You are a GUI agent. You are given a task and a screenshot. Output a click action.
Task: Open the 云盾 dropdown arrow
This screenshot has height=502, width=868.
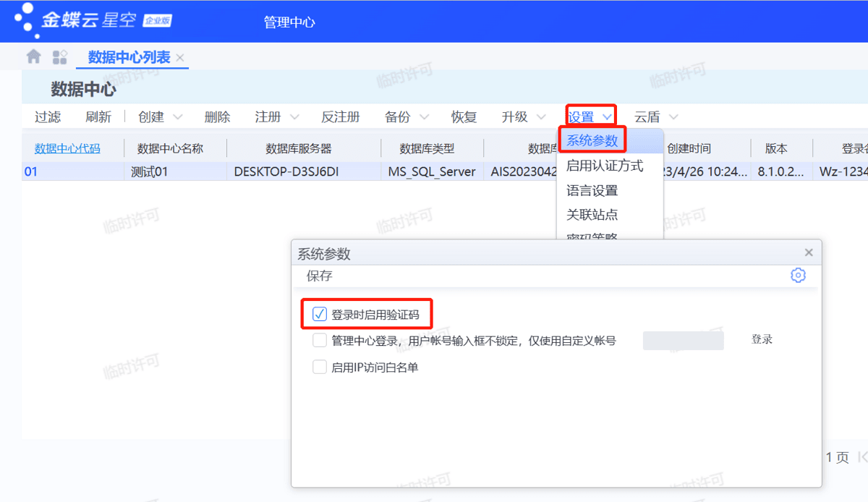[x=673, y=117]
